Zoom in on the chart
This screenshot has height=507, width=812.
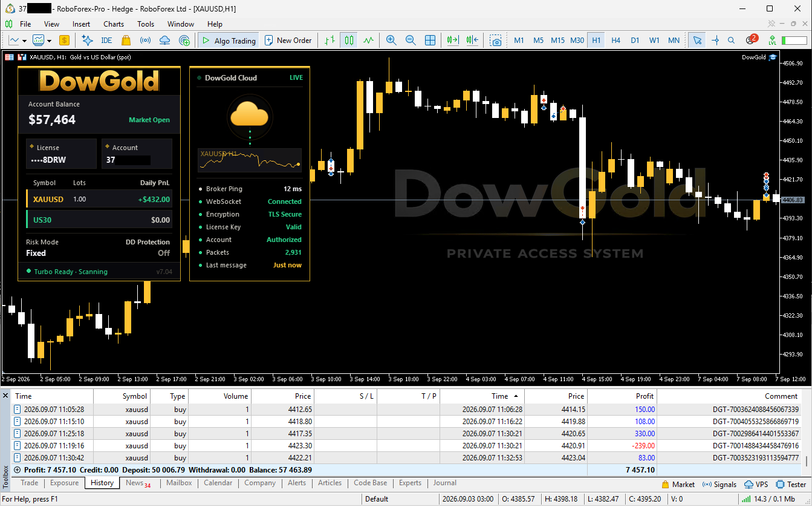(391, 41)
